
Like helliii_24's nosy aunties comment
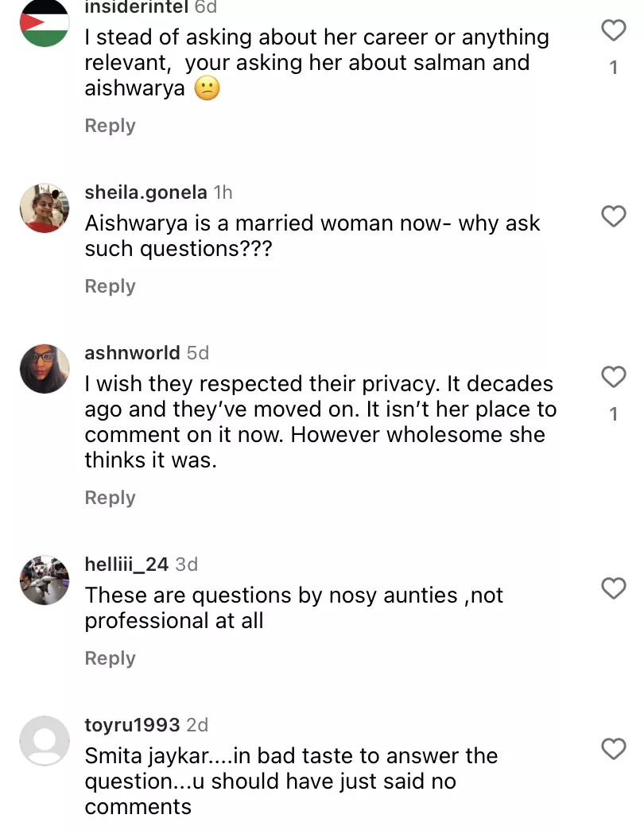coord(613,588)
